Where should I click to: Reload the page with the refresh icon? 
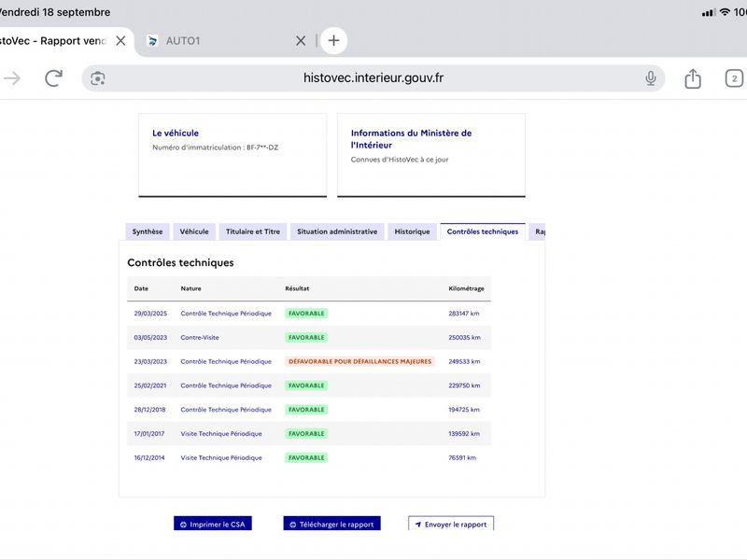(x=53, y=78)
